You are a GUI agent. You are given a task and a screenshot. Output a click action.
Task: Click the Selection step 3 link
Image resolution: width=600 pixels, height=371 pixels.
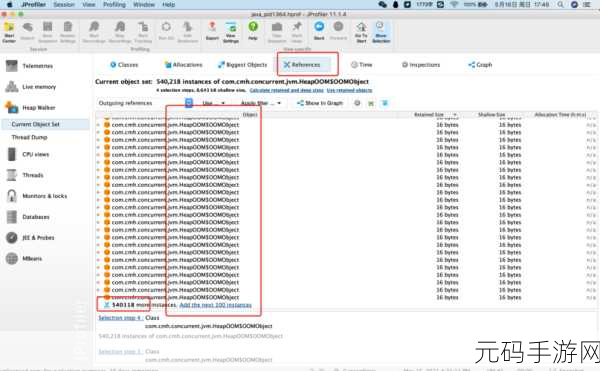coord(120,351)
